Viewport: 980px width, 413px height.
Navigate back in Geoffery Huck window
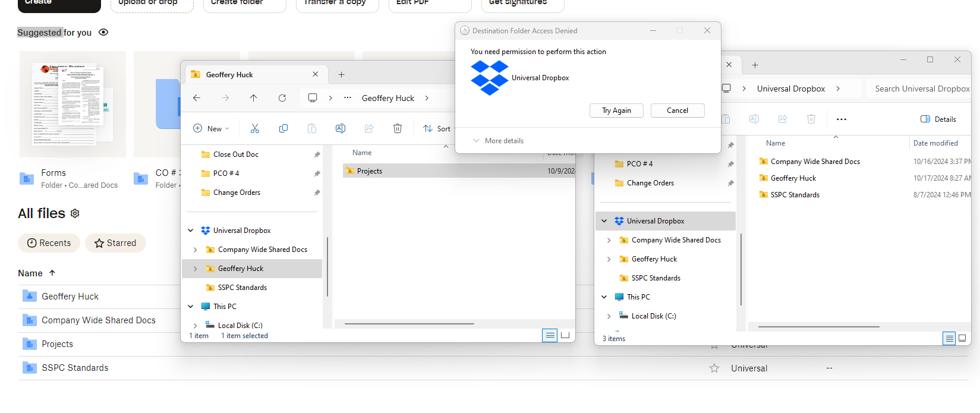(x=197, y=98)
